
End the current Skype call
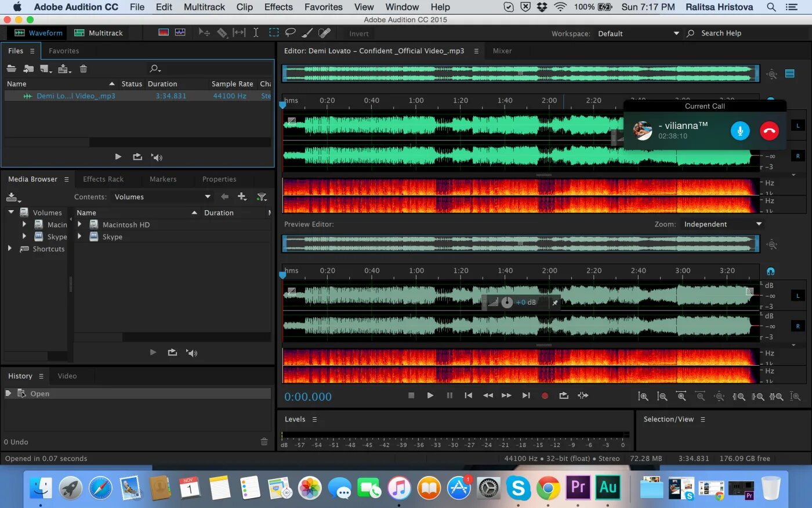point(769,131)
